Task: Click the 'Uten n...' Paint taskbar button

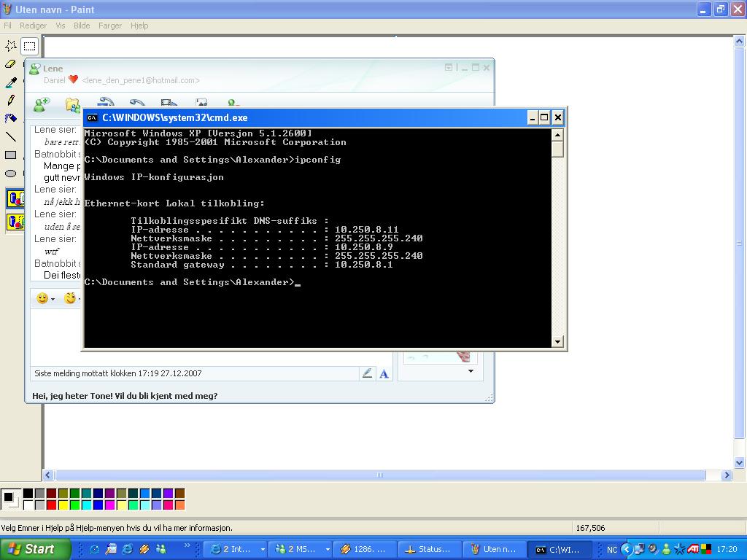Action: (x=495, y=549)
